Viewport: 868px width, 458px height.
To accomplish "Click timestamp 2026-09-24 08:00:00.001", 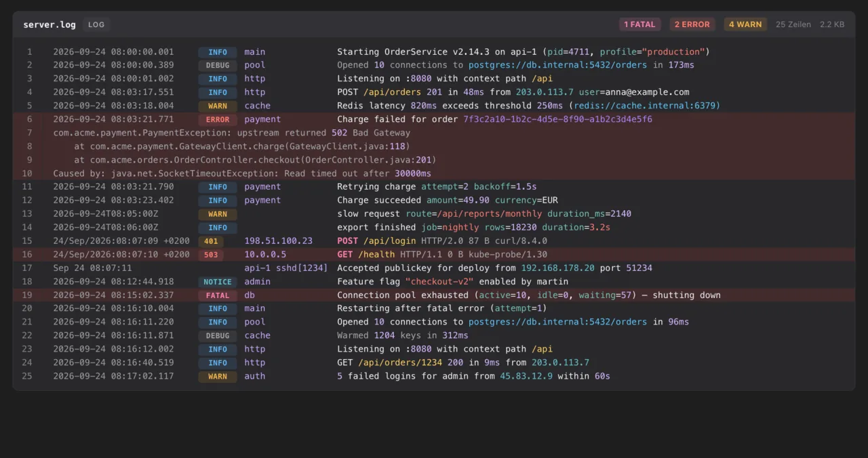I will tap(113, 51).
